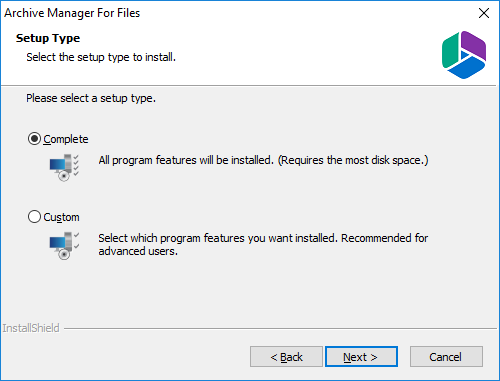This screenshot has height=381, width=500.
Task: Click the InstallShield branding text
Action: [x=31, y=328]
